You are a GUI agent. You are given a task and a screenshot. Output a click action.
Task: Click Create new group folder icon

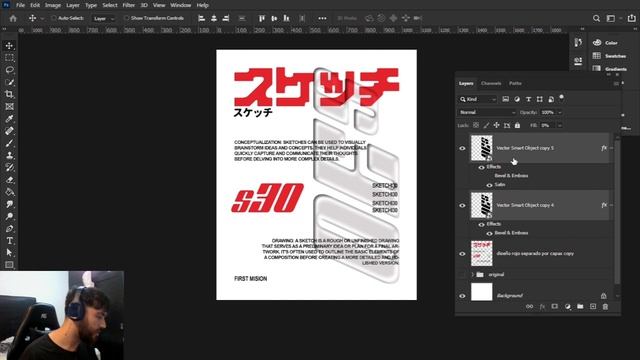click(x=580, y=307)
